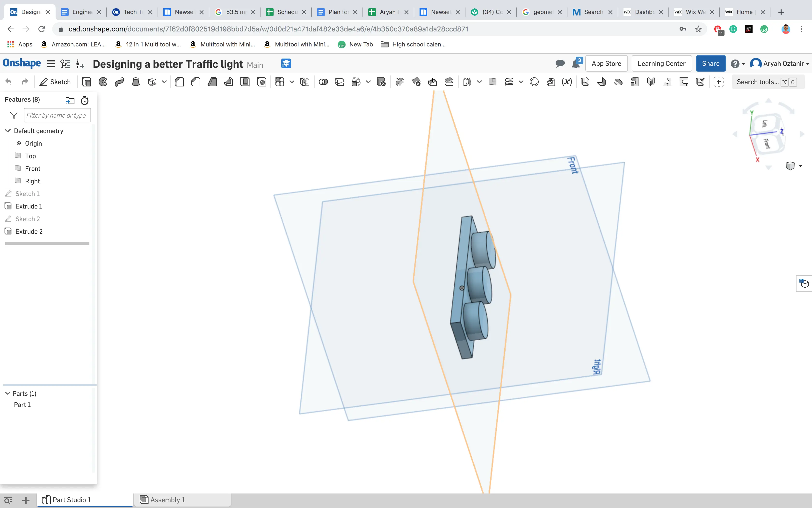Collapse the Parts (1) list
The image size is (812, 508).
point(7,393)
